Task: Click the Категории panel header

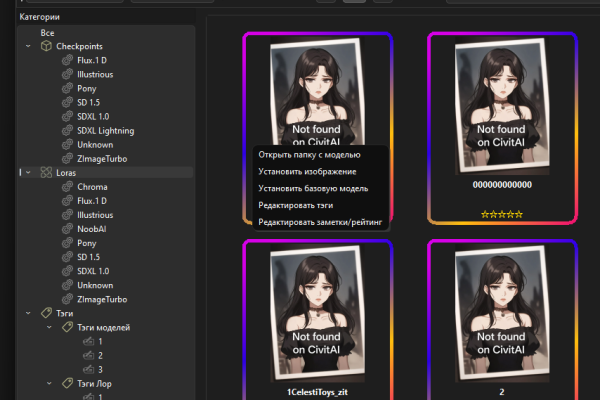Action: 39,17
